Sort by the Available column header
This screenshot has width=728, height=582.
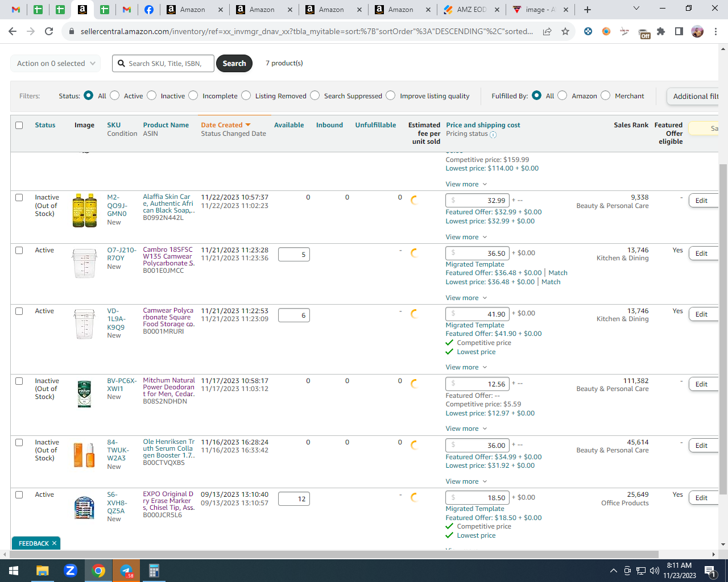pos(289,125)
